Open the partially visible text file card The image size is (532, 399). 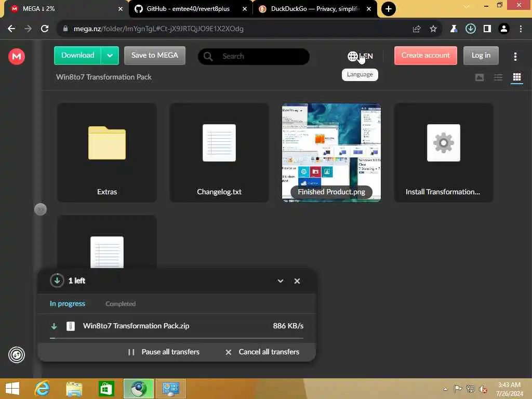[x=107, y=242]
